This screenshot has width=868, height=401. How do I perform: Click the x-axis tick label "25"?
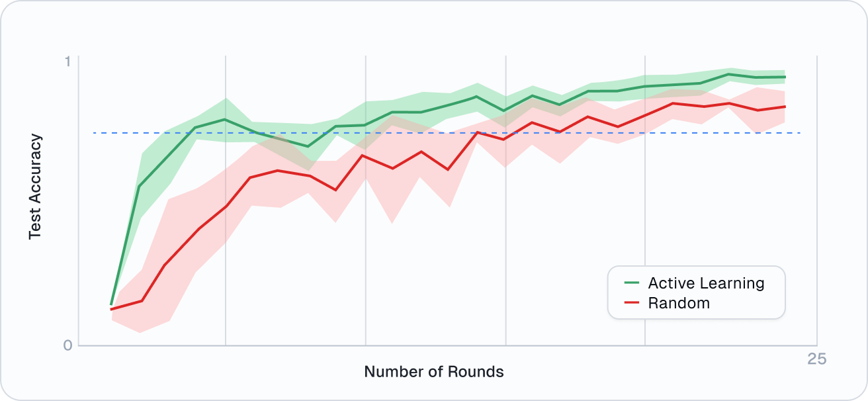816,359
